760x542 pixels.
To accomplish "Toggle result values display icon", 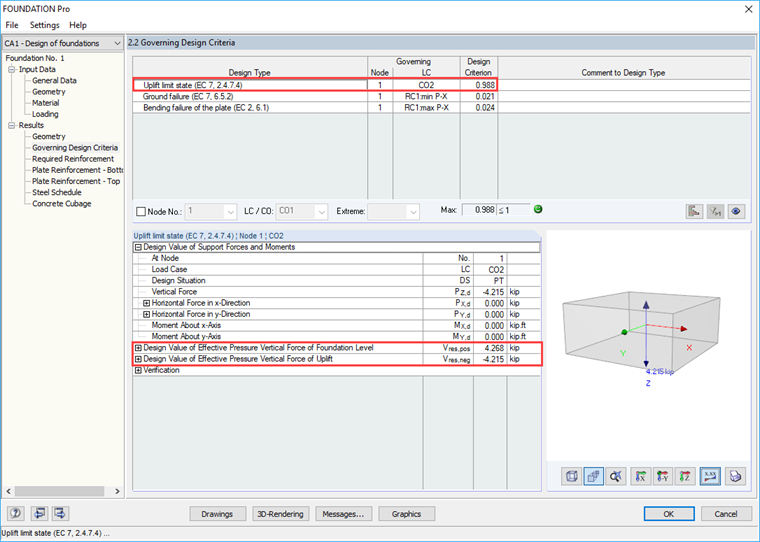I will click(710, 477).
